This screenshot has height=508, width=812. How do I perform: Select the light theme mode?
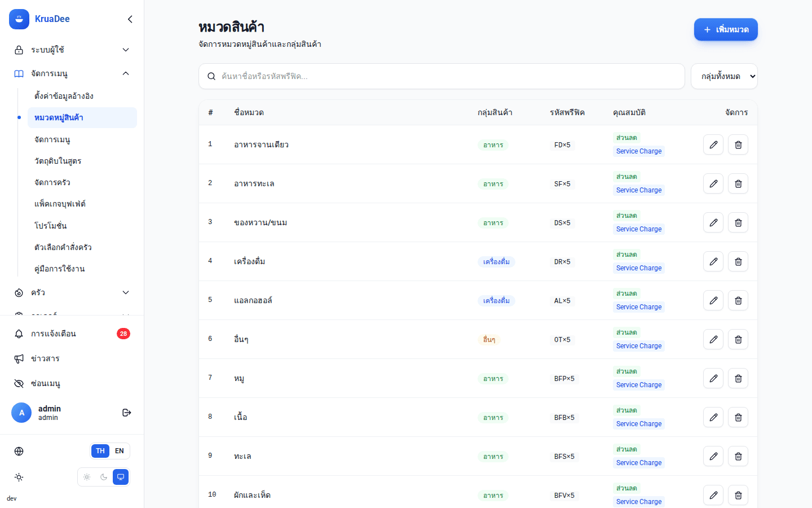pyautogui.click(x=87, y=477)
